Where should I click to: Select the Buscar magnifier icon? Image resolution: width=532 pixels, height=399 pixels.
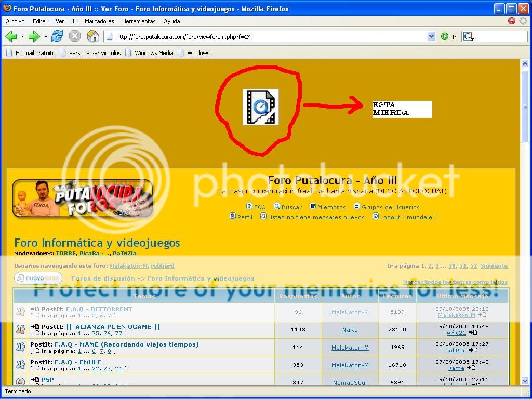click(277, 207)
